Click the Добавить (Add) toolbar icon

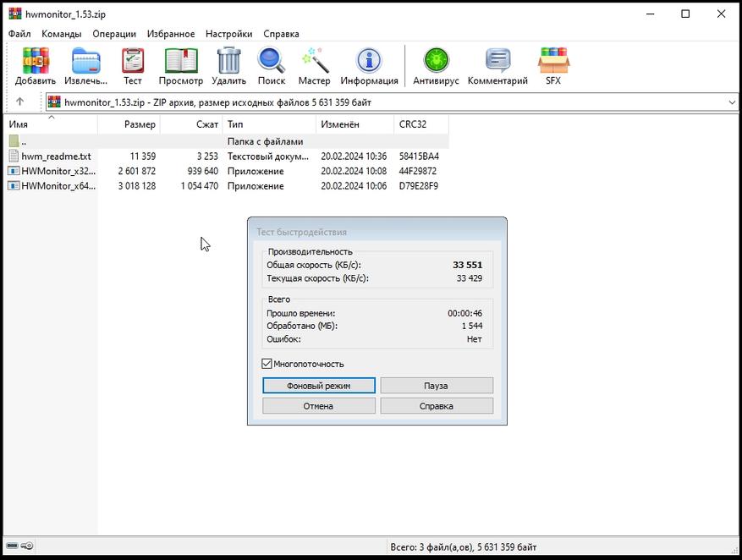coord(36,61)
